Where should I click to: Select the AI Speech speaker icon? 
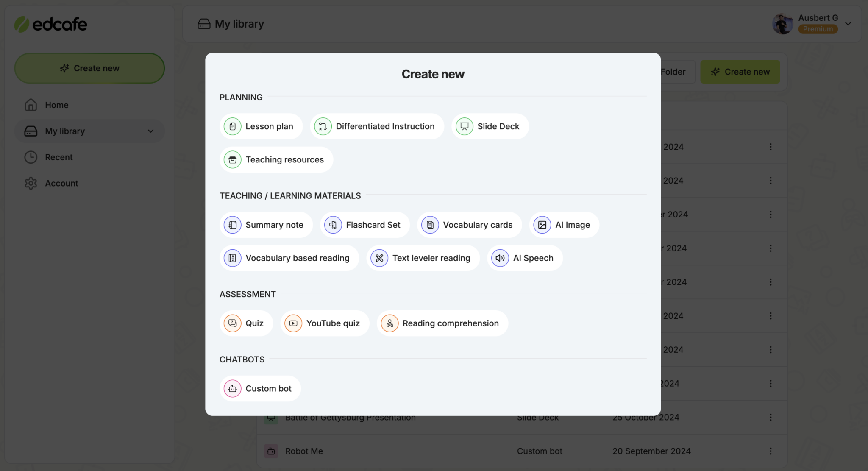click(500, 258)
